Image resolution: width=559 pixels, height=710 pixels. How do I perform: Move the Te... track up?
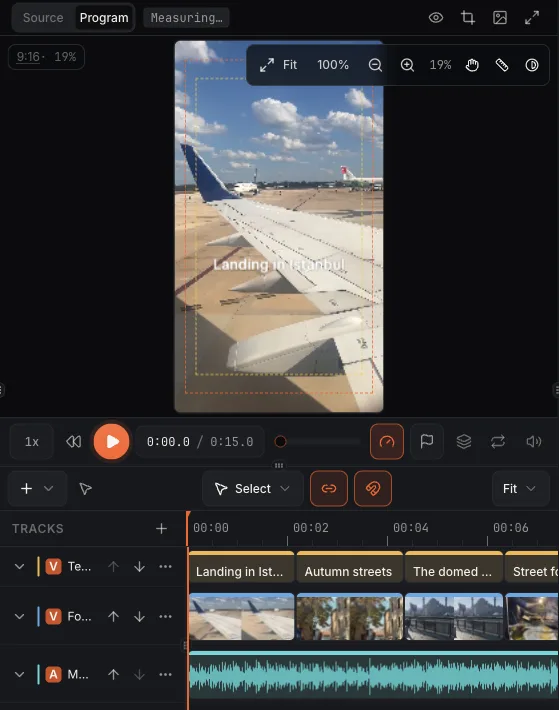tap(114, 566)
